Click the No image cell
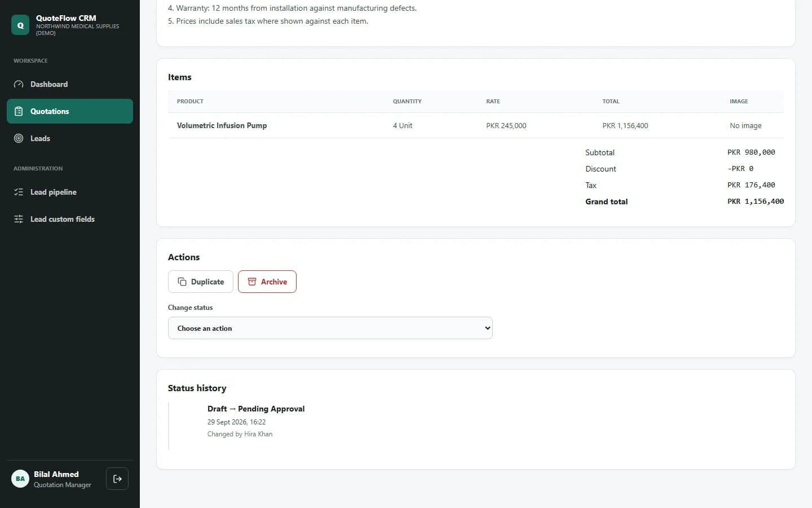 [745, 125]
